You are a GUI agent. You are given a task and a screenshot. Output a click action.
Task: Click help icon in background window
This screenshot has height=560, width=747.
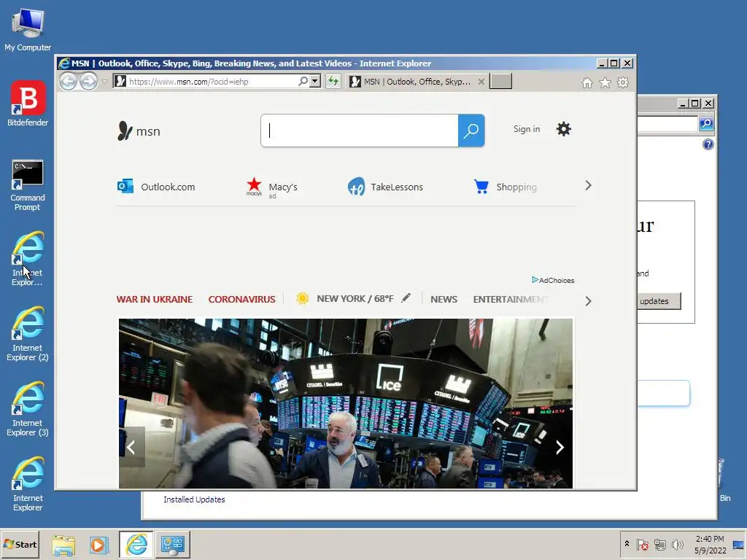pos(708,144)
